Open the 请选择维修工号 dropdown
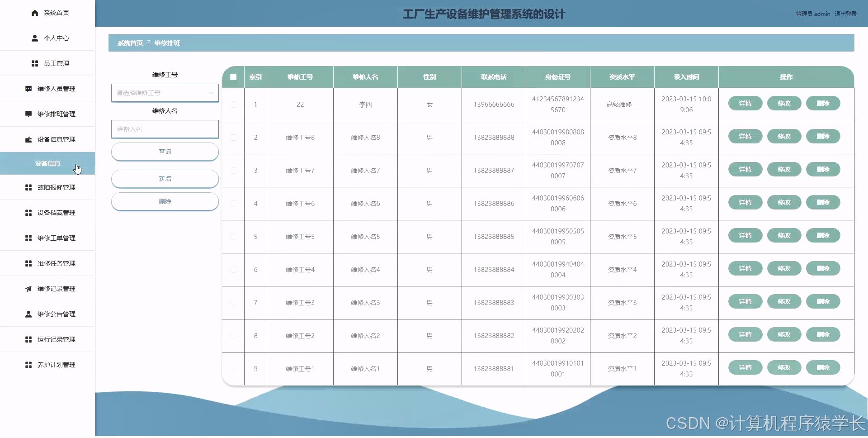This screenshot has height=438, width=868. point(165,93)
